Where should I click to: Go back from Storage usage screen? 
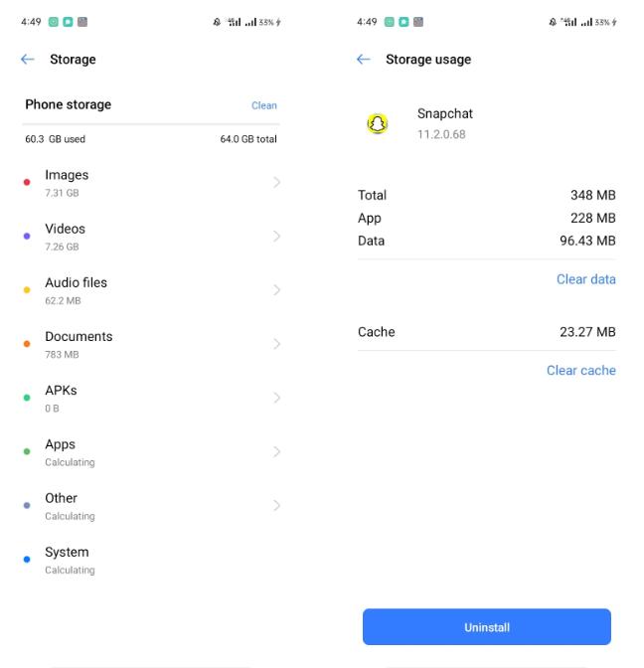(x=364, y=60)
